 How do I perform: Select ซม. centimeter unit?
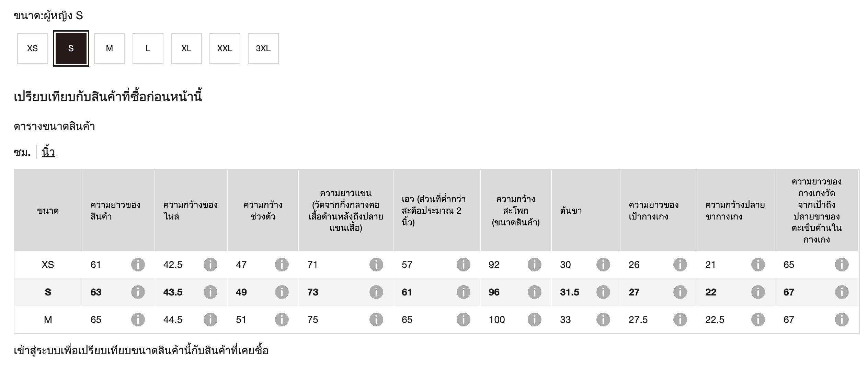tap(22, 152)
